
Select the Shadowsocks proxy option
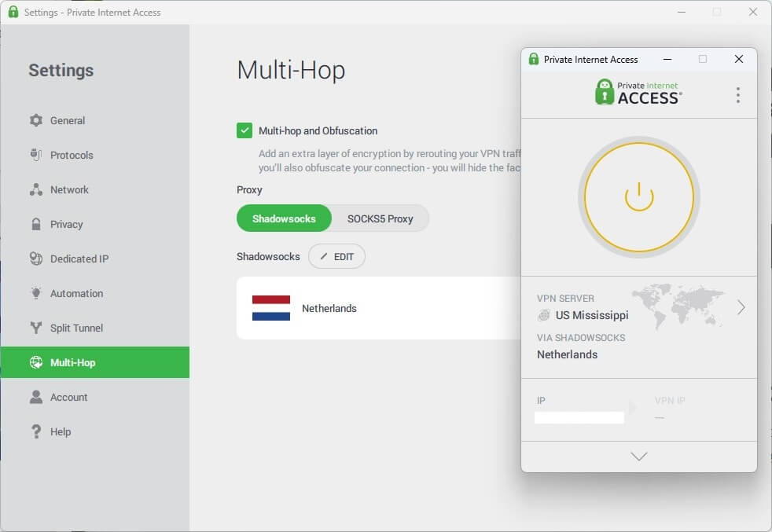(x=284, y=218)
